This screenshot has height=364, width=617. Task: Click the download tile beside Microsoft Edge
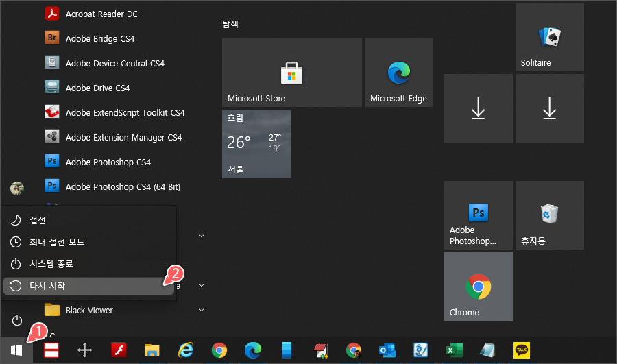click(478, 108)
